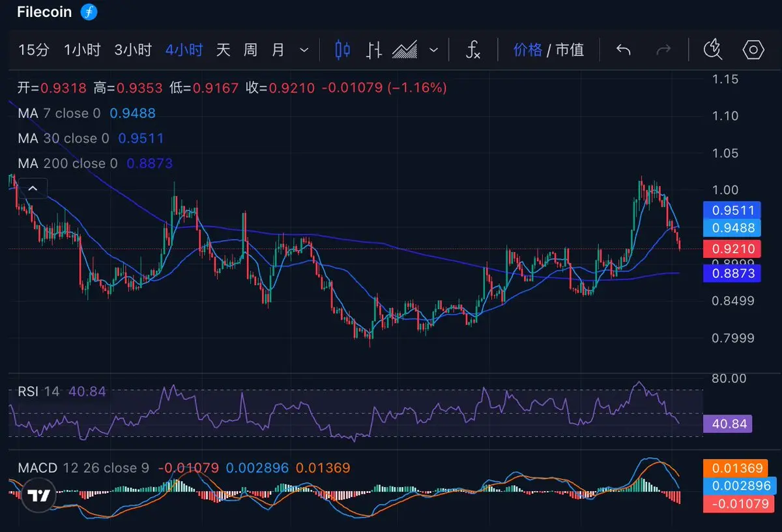The height and width of the screenshot is (532, 782).
Task: Click the 0.9511 MA30 price label
Action: pyautogui.click(x=733, y=210)
